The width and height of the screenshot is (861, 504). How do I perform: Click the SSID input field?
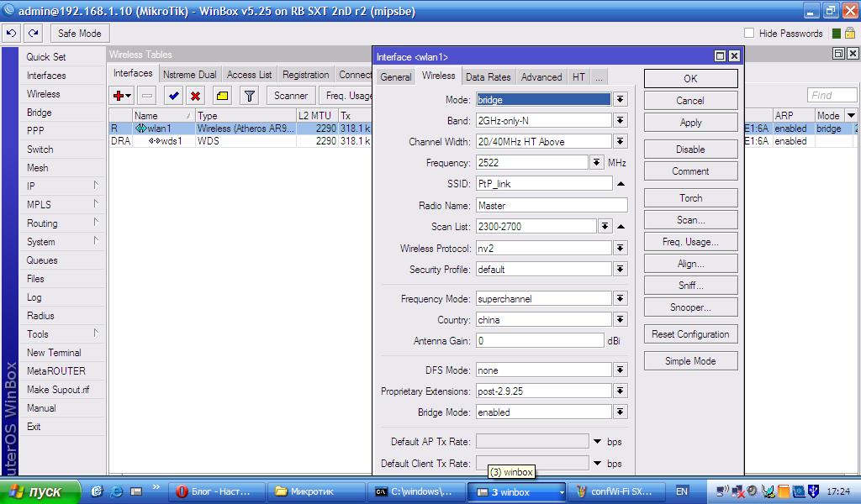click(x=544, y=184)
